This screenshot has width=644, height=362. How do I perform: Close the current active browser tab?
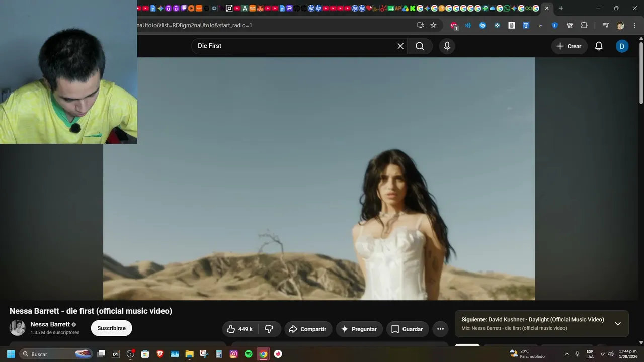coord(547,8)
